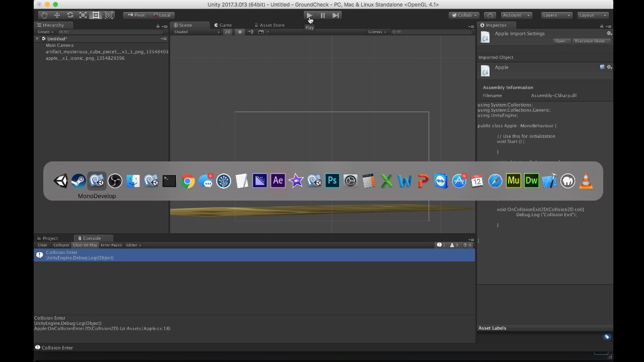The width and height of the screenshot is (644, 362).
Task: Click the Hierarchy panel lock icon
Action: 157,26
